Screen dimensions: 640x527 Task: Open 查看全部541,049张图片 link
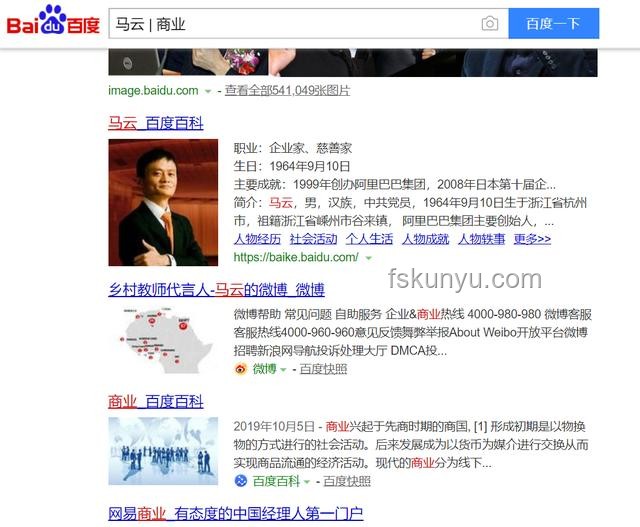click(x=287, y=90)
